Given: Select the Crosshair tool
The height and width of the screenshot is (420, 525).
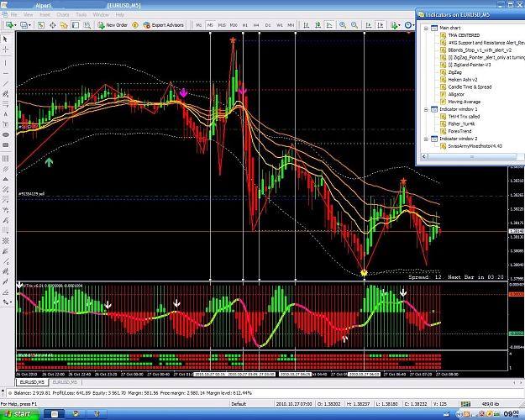Looking at the screenshot, I should (5, 50).
